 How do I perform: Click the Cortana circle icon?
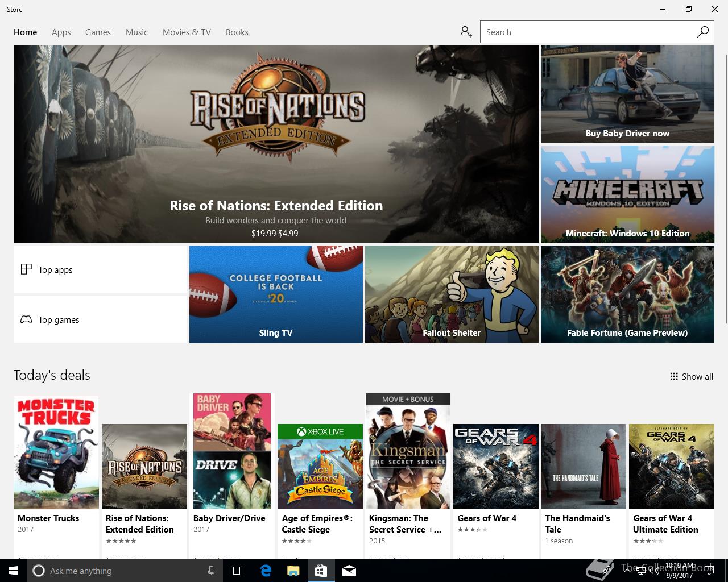(x=39, y=571)
